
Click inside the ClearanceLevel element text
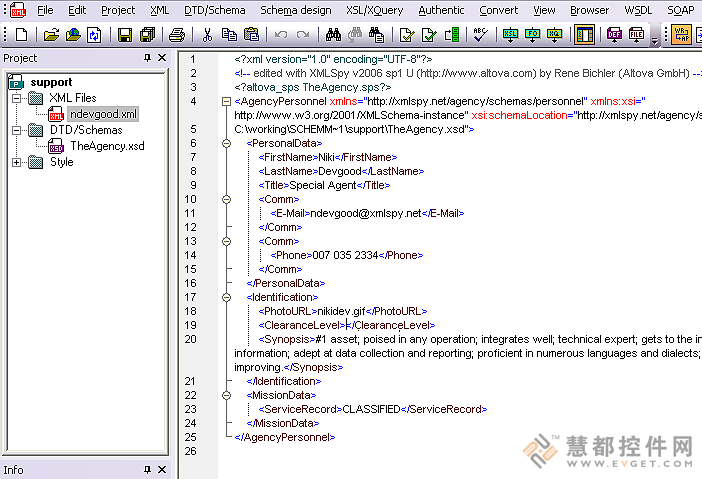pos(346,325)
